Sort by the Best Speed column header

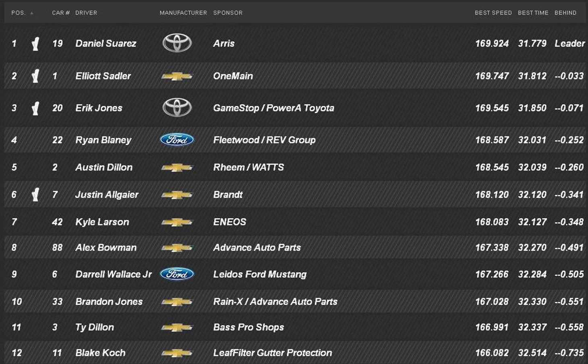pos(493,13)
